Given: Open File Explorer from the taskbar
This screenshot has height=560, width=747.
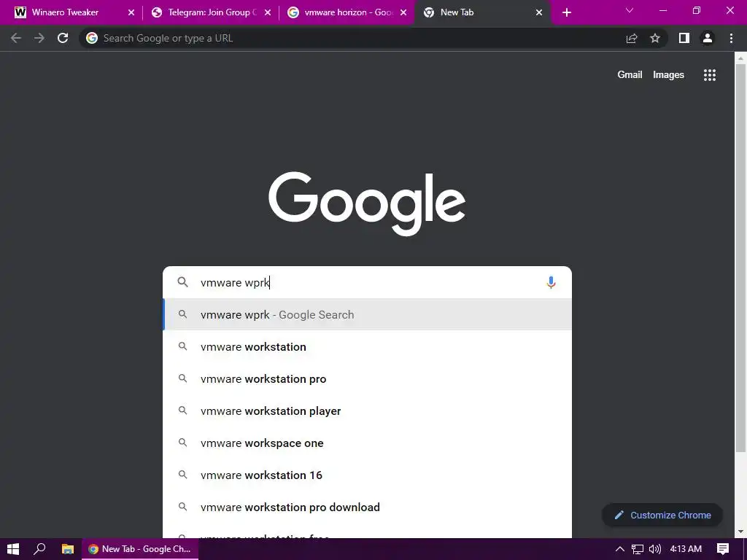Looking at the screenshot, I should 68,549.
